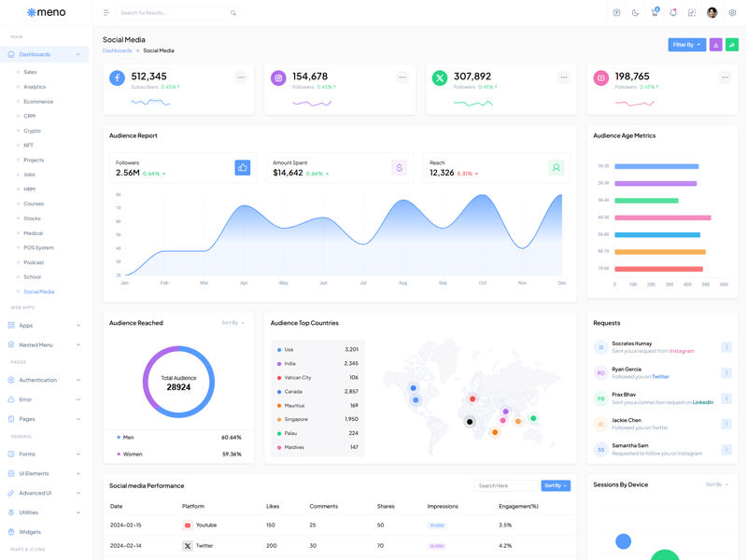
Task: Click the blue thumbs-up icon next to Followers
Action: click(243, 168)
